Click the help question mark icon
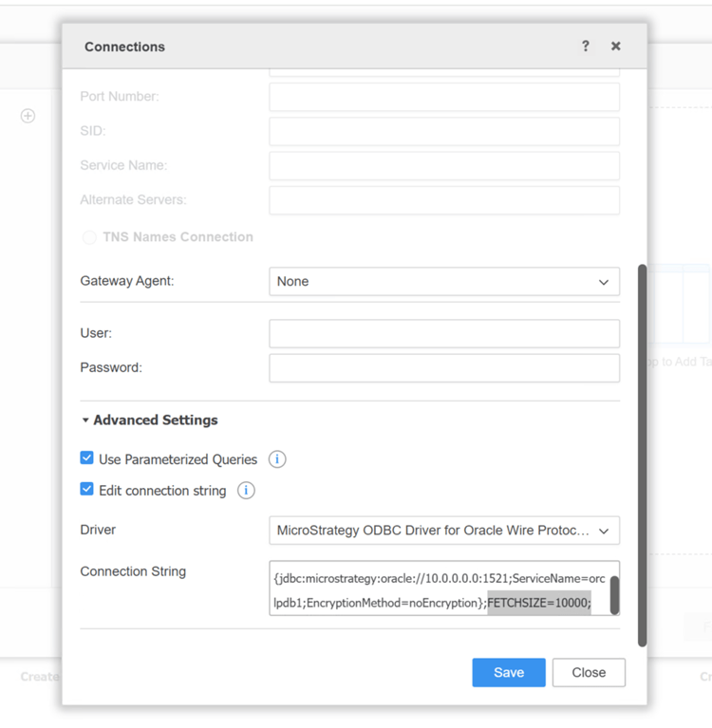 585,47
